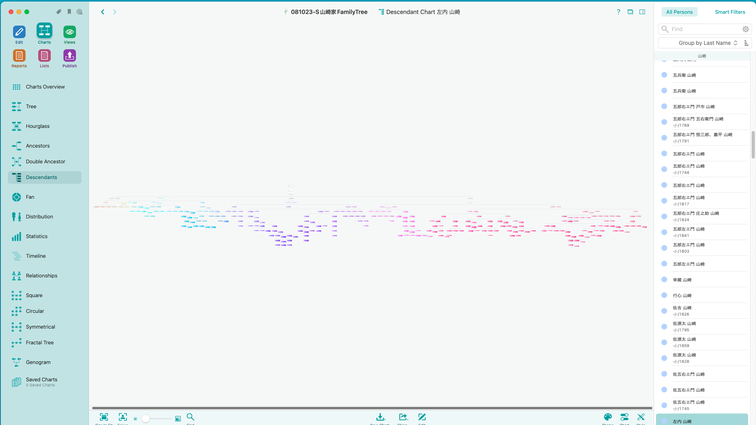This screenshot has height=425, width=756.
Task: Click the labels tag icon in title bar
Action: [x=59, y=12]
